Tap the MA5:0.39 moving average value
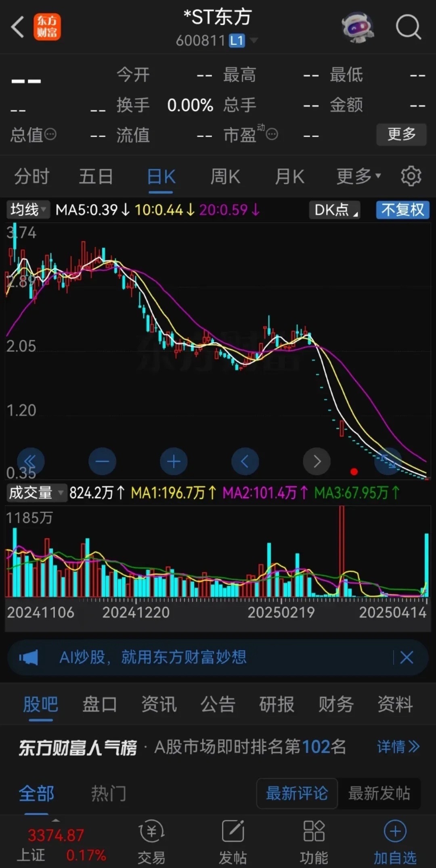The width and height of the screenshot is (436, 868). pos(92,210)
